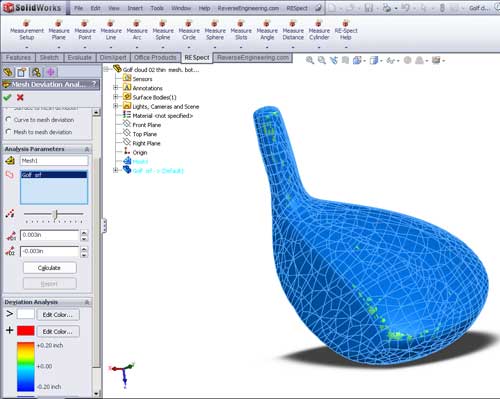Click the analysis resolution slider handle
The height and width of the screenshot is (399, 500).
pos(56,214)
